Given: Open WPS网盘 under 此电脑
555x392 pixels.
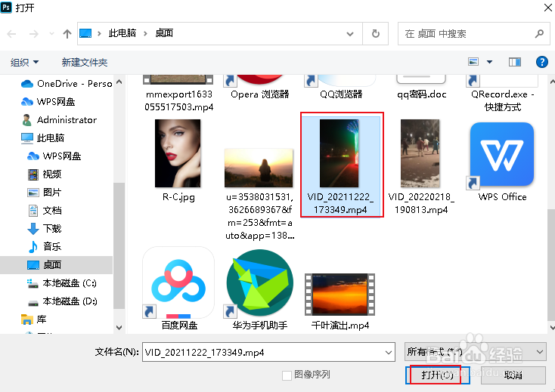Looking at the screenshot, I should [x=54, y=156].
